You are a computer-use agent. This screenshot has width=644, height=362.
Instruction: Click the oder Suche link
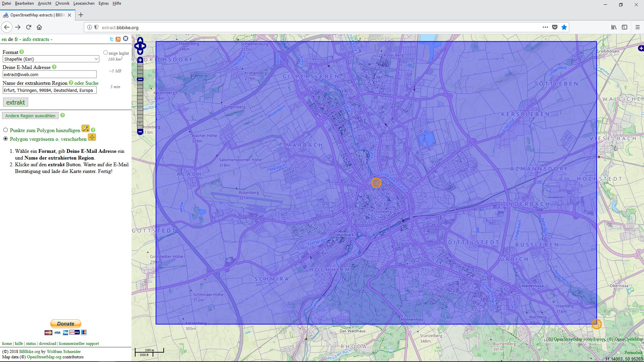87,83
